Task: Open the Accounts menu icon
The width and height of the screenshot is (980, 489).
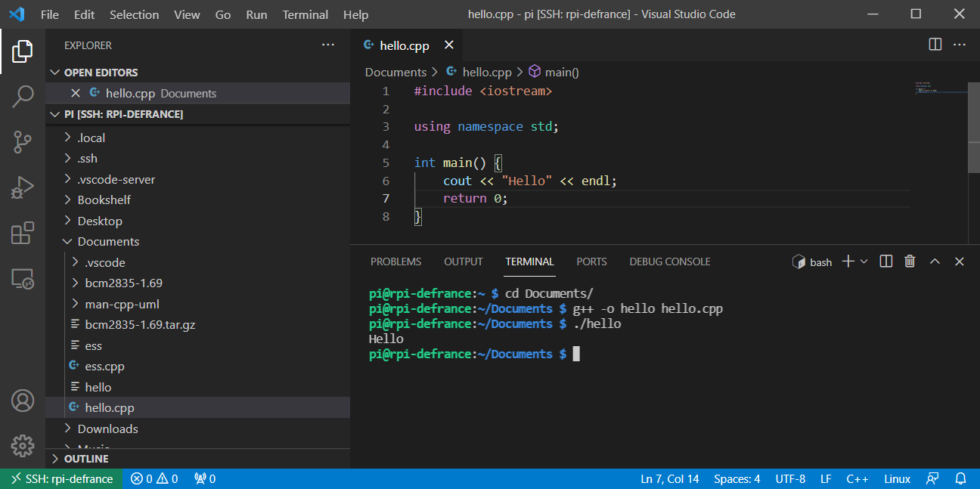Action: click(x=23, y=400)
